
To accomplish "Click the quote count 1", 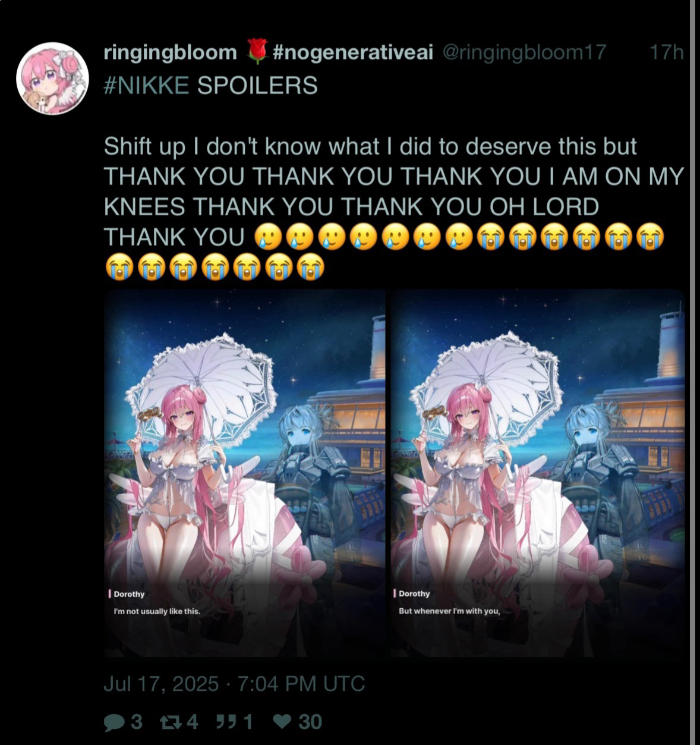I will pos(247,722).
